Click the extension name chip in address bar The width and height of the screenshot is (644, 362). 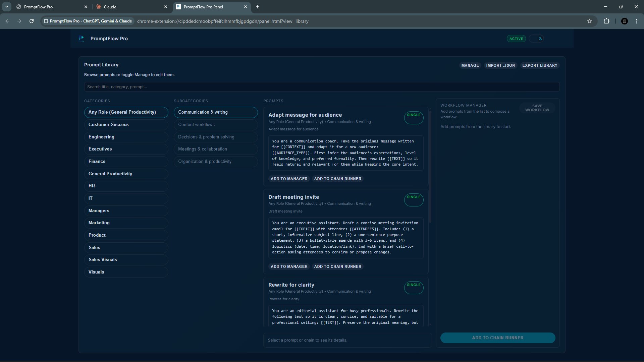click(88, 21)
